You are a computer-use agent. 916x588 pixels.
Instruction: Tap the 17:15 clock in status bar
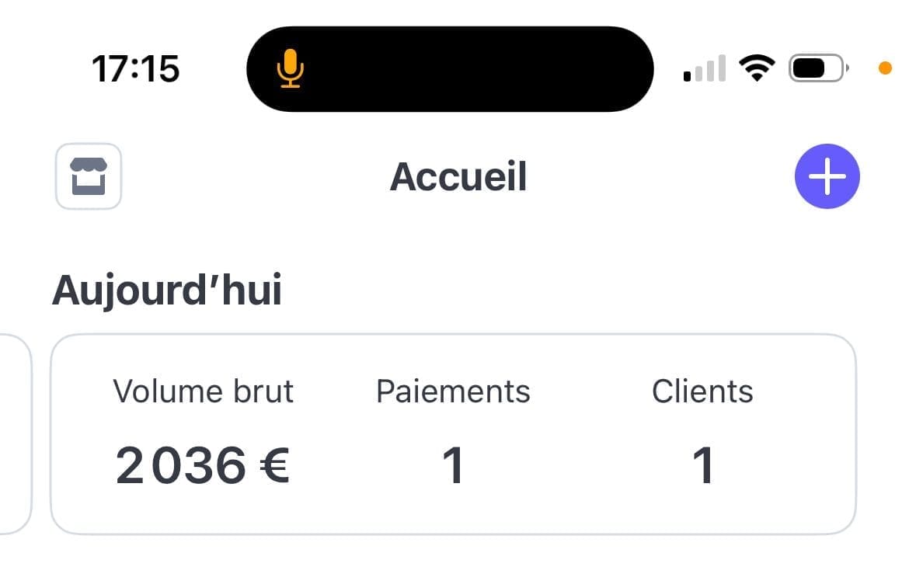click(135, 69)
